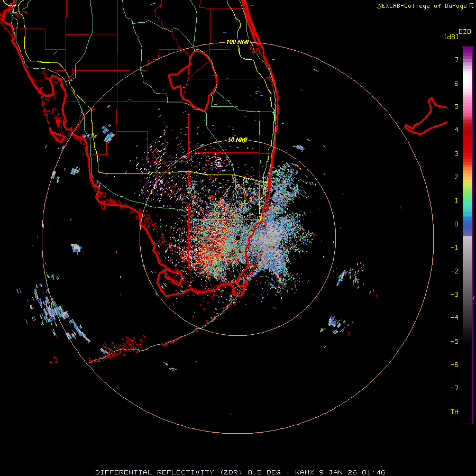476x476 pixels.
Task: Select the -1 dB legend value
Action: click(x=454, y=248)
